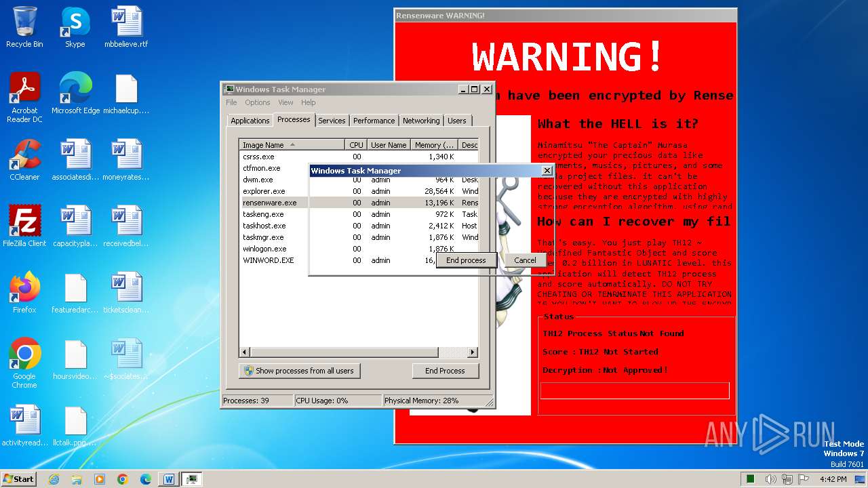Click the Chrome icon in the taskbar
The width and height of the screenshot is (868, 488).
[123, 479]
